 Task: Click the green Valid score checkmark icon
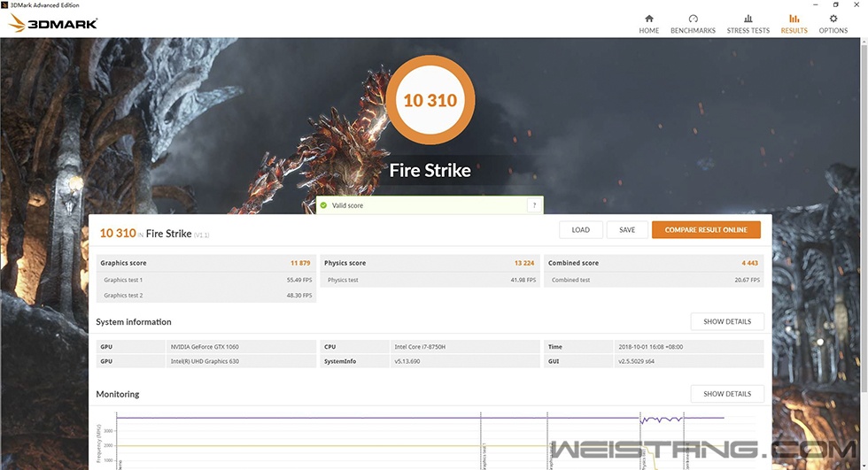click(x=324, y=205)
